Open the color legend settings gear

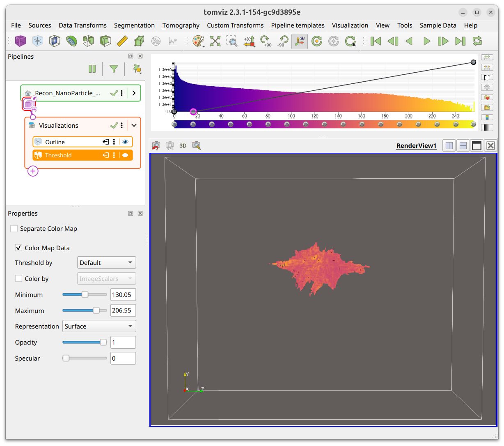coord(487,87)
